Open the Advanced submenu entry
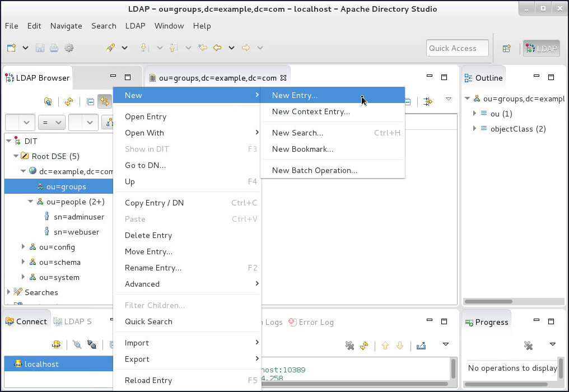 (187, 284)
